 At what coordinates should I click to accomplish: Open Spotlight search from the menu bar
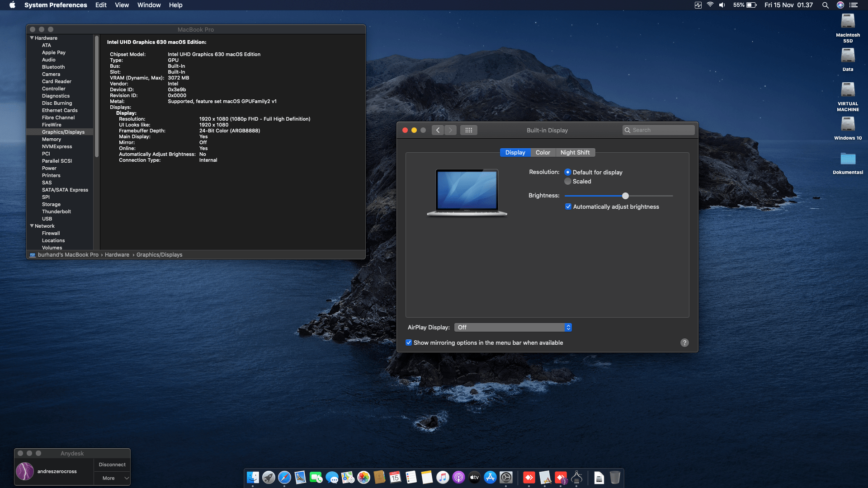click(826, 5)
